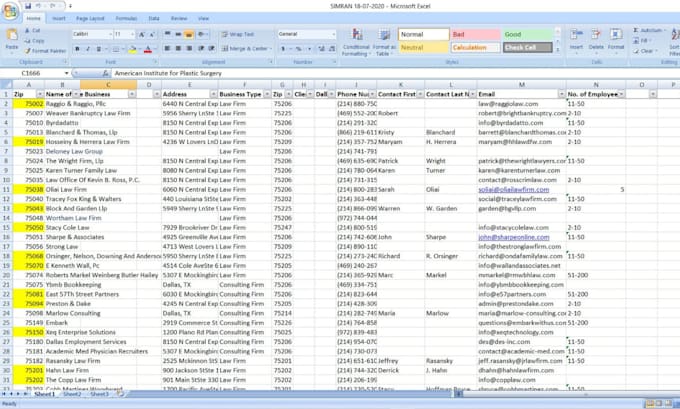Toggle bottom vertical alignment
The height and width of the screenshot is (409, 680).
(x=189, y=34)
